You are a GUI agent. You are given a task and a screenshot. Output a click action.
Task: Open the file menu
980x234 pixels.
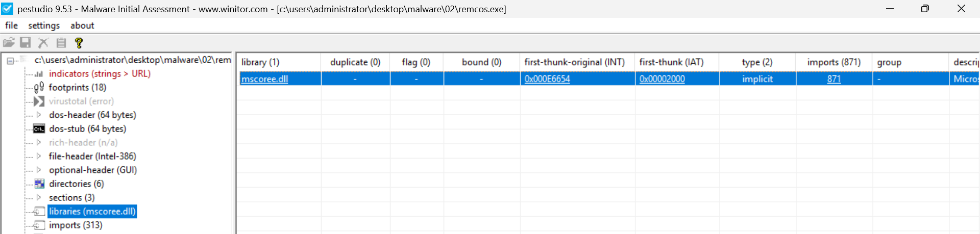click(11, 25)
